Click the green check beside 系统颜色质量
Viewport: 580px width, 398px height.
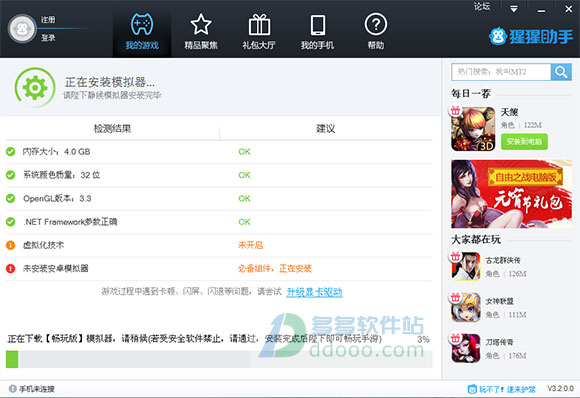[11, 175]
